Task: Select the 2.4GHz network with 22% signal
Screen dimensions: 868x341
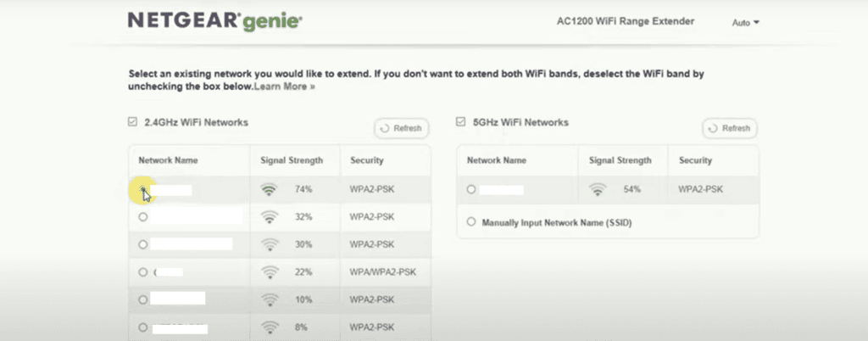Action: pyautogui.click(x=143, y=271)
